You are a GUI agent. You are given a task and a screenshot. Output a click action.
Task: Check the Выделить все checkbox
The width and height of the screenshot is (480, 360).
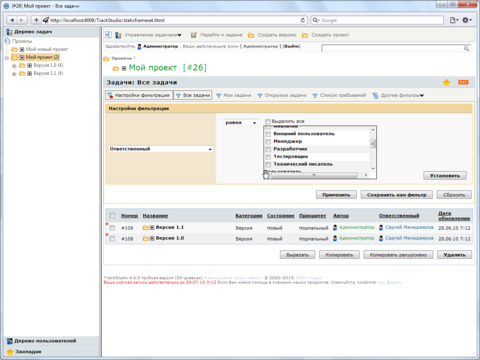click(x=268, y=121)
